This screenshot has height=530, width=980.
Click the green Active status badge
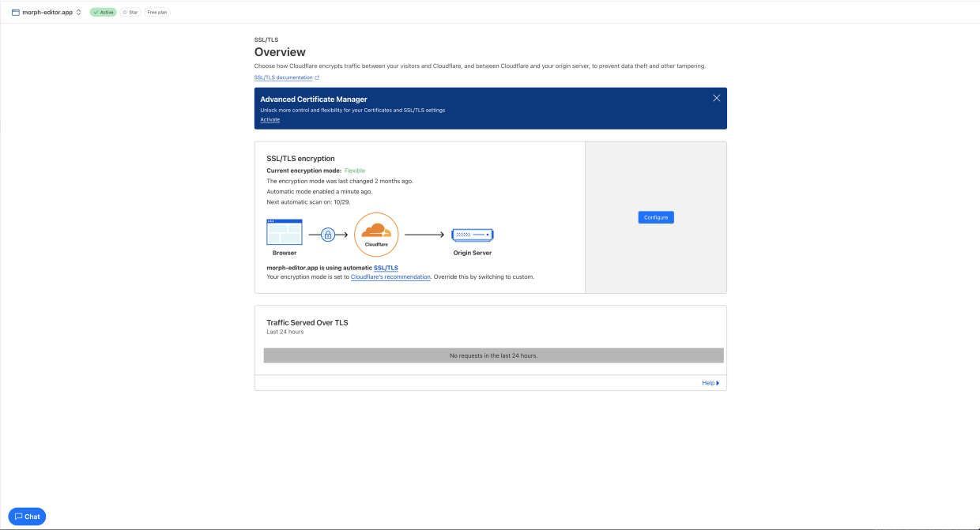pos(103,13)
